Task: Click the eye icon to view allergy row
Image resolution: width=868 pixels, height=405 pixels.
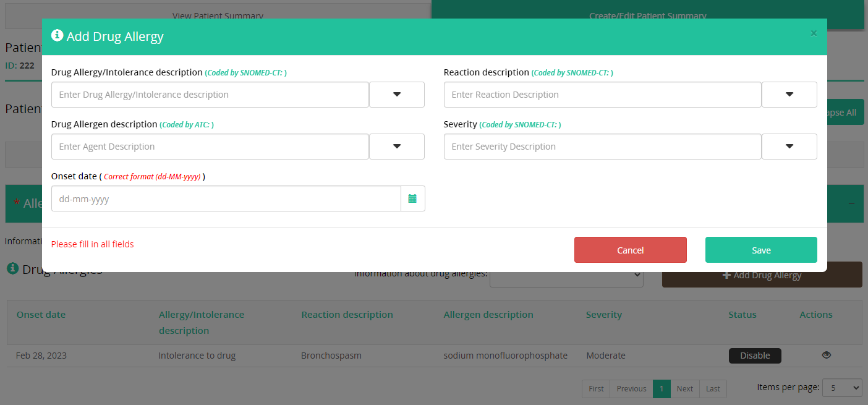Action: tap(826, 355)
